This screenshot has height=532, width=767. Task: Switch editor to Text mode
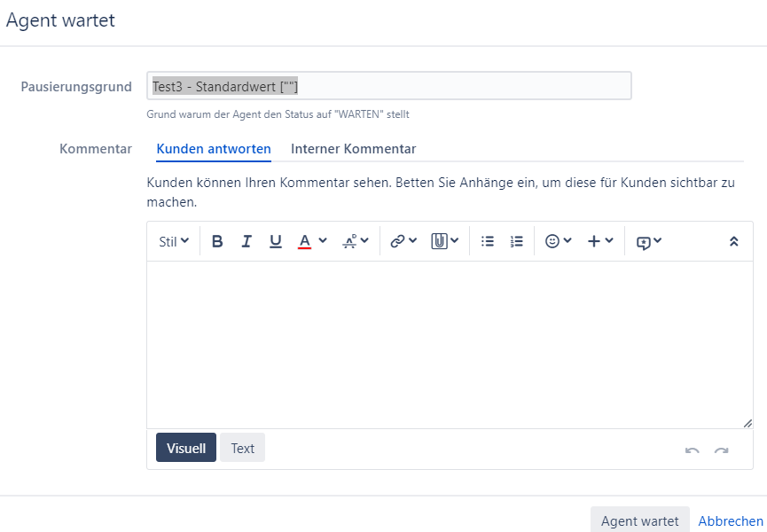pyautogui.click(x=243, y=448)
